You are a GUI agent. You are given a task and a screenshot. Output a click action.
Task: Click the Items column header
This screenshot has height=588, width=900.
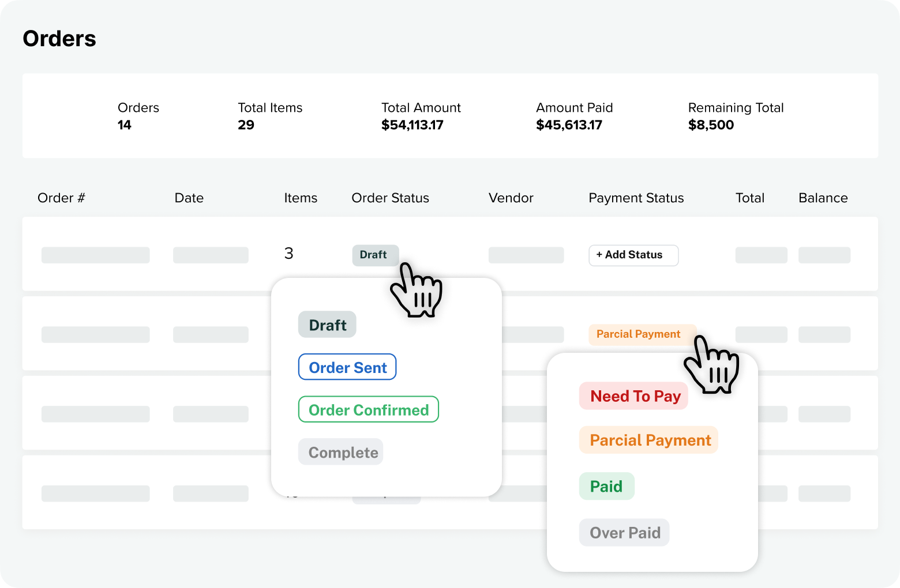[301, 198]
